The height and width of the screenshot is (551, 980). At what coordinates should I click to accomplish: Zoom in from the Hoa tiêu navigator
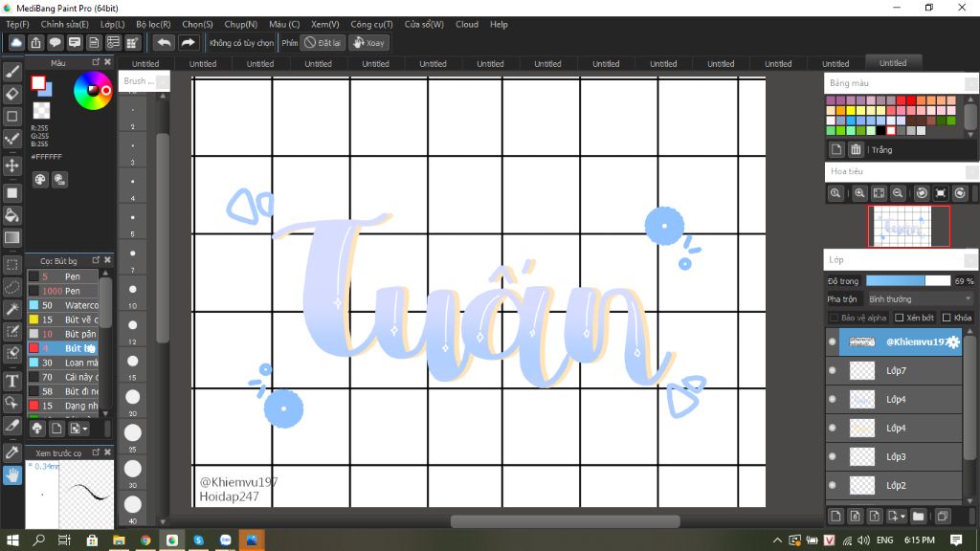[x=859, y=193]
